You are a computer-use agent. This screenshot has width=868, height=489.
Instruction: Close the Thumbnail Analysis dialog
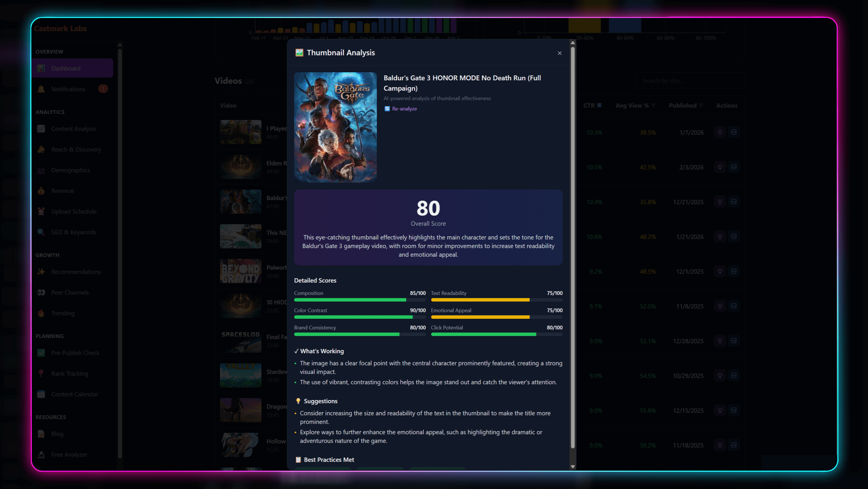[x=559, y=53]
